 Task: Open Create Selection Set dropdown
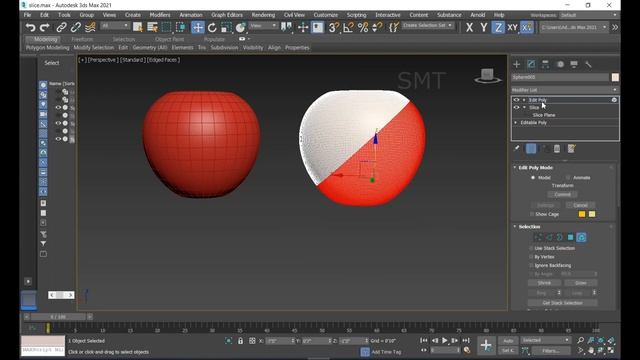pyautogui.click(x=427, y=25)
